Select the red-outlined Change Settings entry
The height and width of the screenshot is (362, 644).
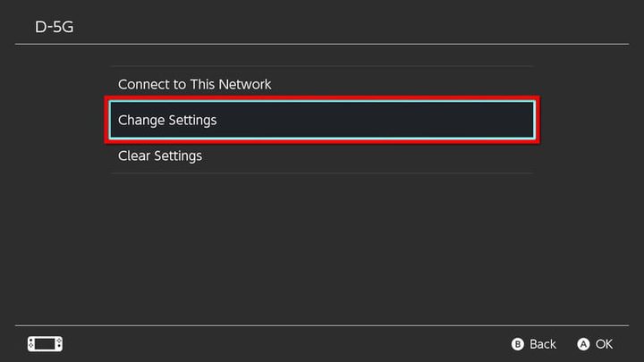pos(322,120)
